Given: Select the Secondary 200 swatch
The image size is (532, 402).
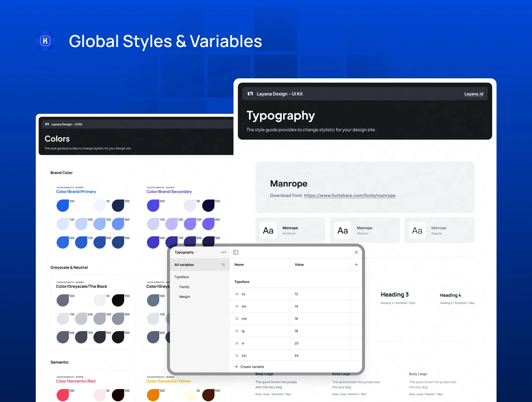Looking at the screenshot, I should pos(171,224).
